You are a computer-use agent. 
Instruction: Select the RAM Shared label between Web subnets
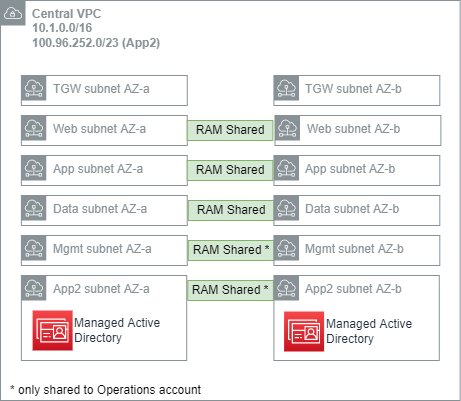(230, 130)
